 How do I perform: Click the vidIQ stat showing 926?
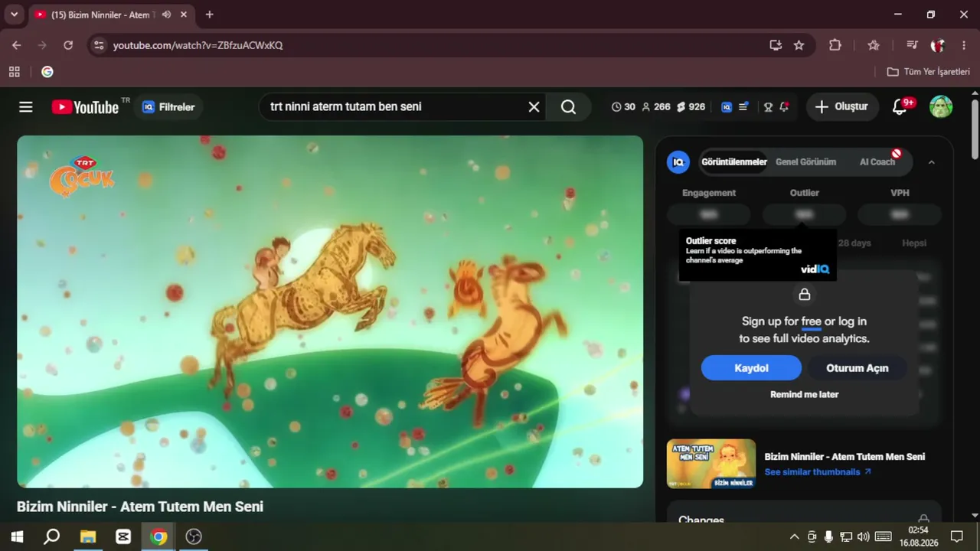point(691,107)
